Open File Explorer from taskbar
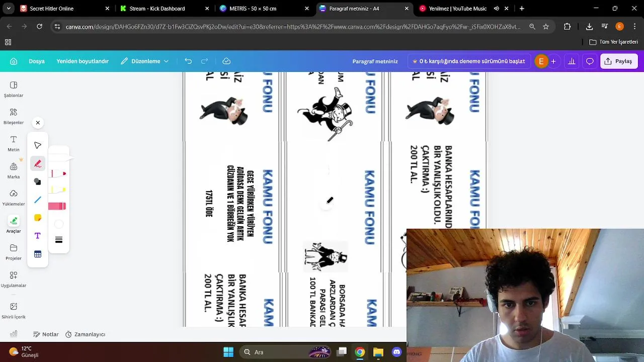 pos(378,352)
